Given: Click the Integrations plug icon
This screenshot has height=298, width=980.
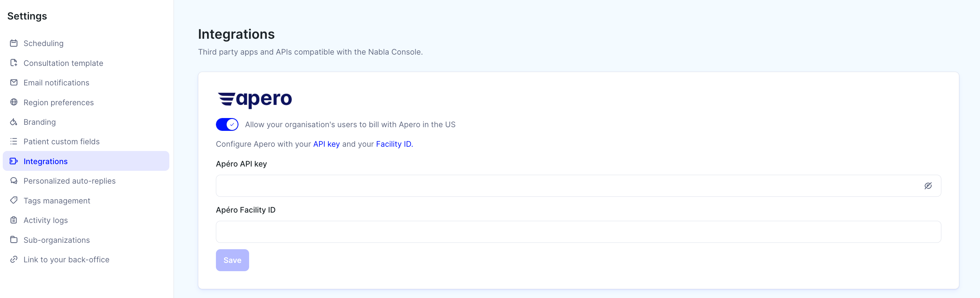Looking at the screenshot, I should (14, 161).
